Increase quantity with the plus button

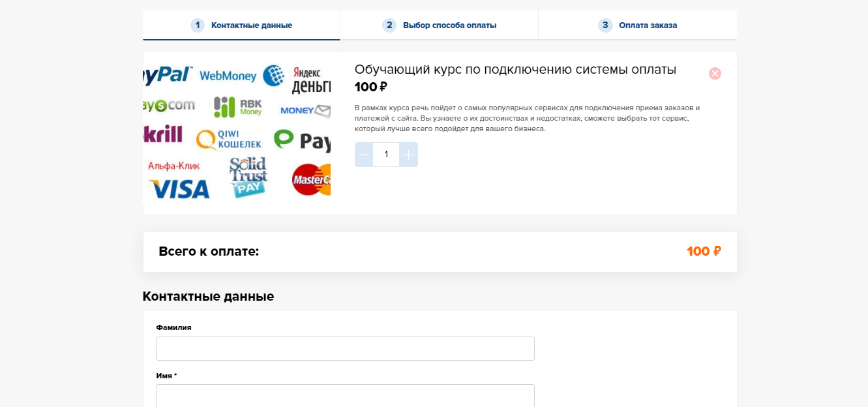pyautogui.click(x=408, y=155)
